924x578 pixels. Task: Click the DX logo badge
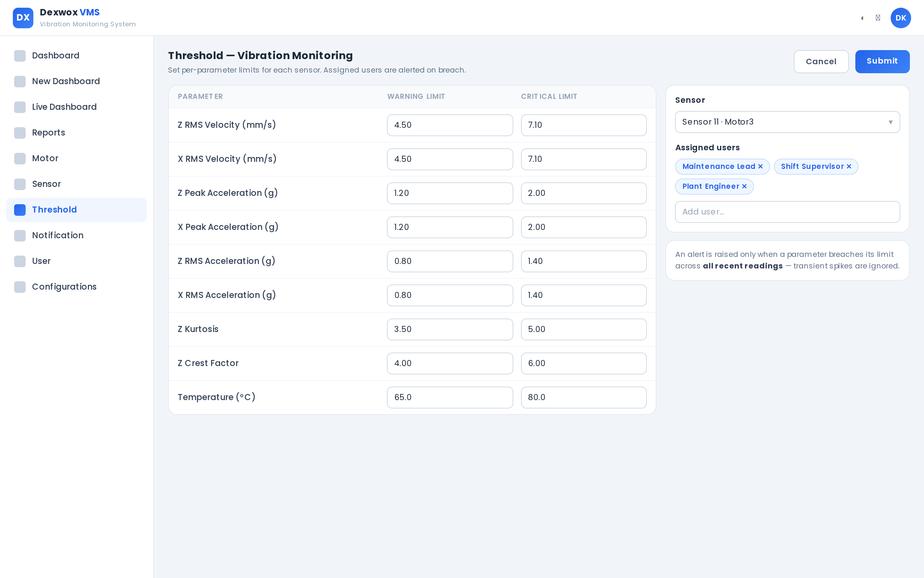[23, 18]
